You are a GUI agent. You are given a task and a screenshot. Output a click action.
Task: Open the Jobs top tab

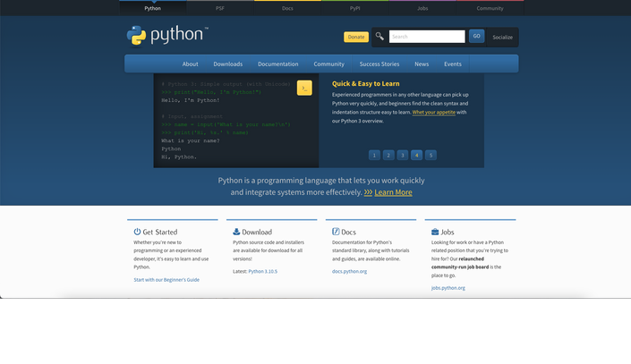tap(422, 8)
